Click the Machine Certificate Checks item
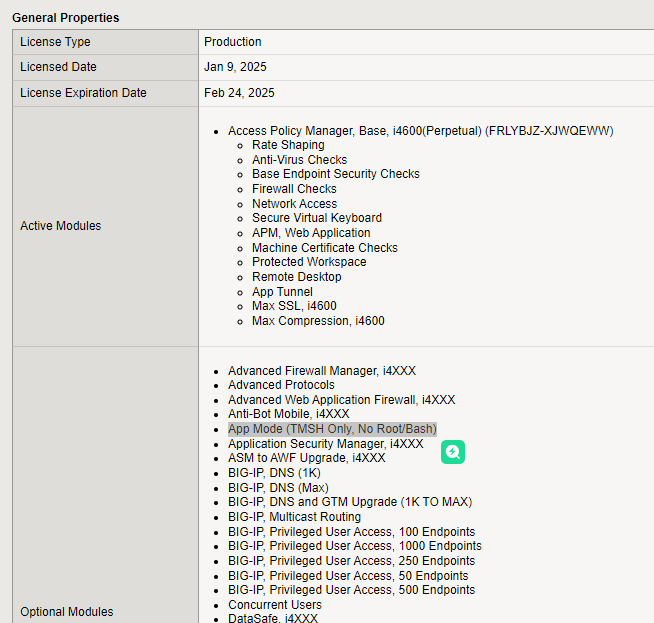This screenshot has width=654, height=623. [x=325, y=248]
